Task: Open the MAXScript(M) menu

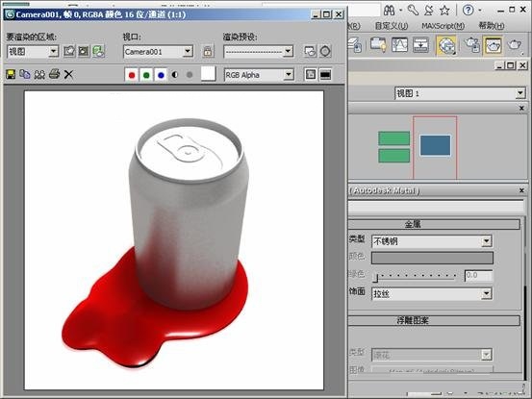Action: [x=443, y=26]
